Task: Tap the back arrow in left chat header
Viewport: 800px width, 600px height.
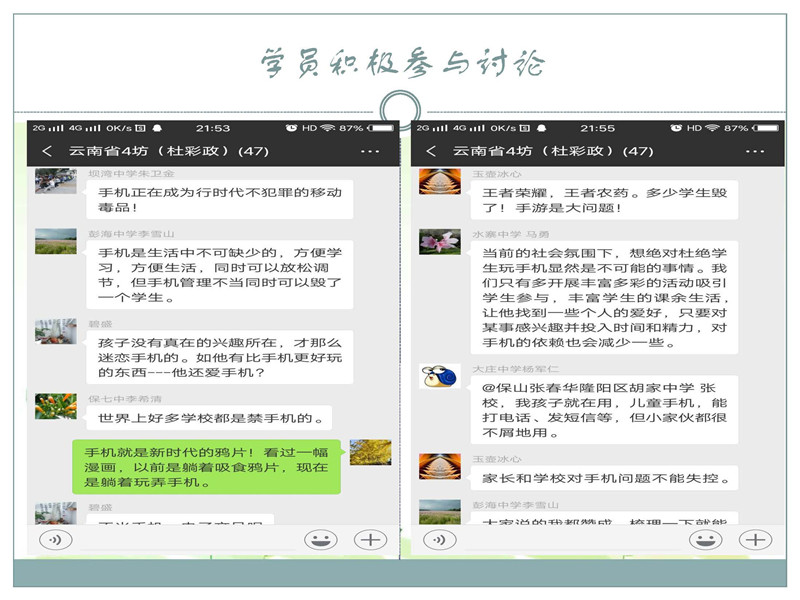Action: (47, 151)
